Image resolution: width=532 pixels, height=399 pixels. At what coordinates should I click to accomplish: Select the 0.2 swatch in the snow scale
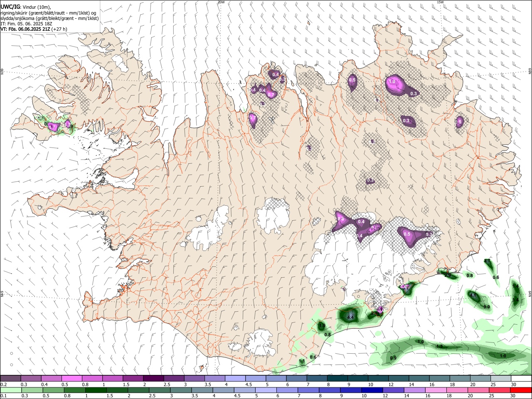click(x=10, y=379)
